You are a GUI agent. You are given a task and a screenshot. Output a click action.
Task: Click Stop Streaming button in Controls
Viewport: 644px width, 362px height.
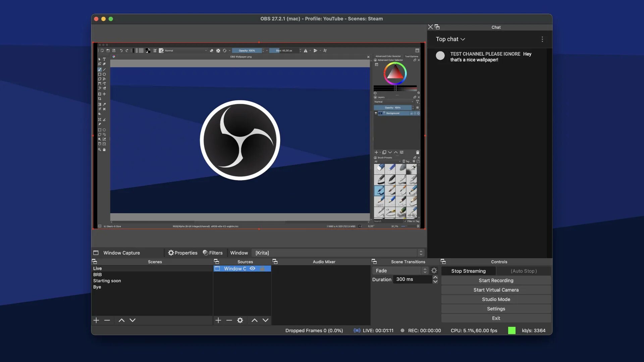468,270
